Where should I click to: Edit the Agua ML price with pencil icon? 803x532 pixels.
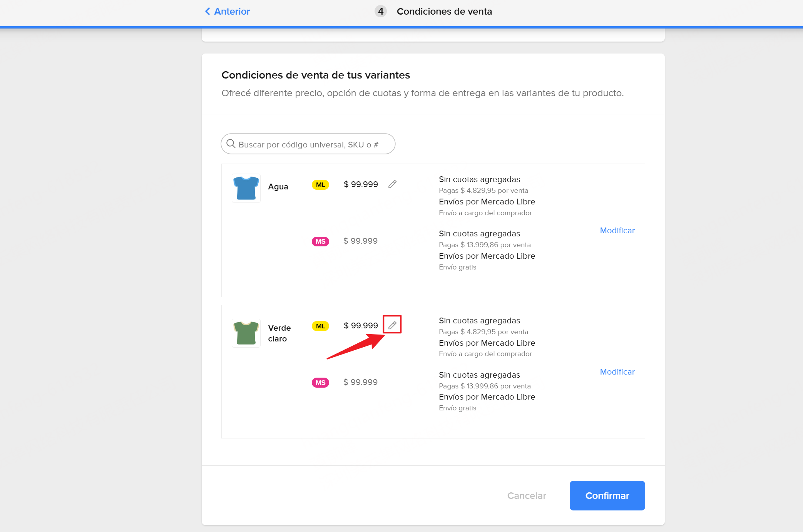(392, 184)
